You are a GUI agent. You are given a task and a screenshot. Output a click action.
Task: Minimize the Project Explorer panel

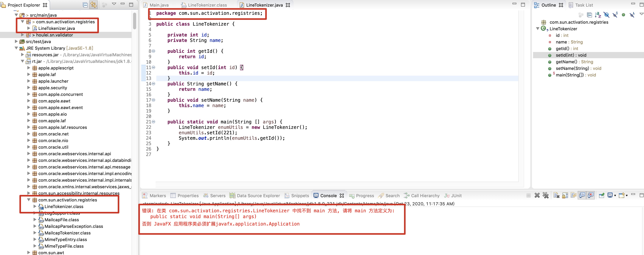tap(123, 4)
